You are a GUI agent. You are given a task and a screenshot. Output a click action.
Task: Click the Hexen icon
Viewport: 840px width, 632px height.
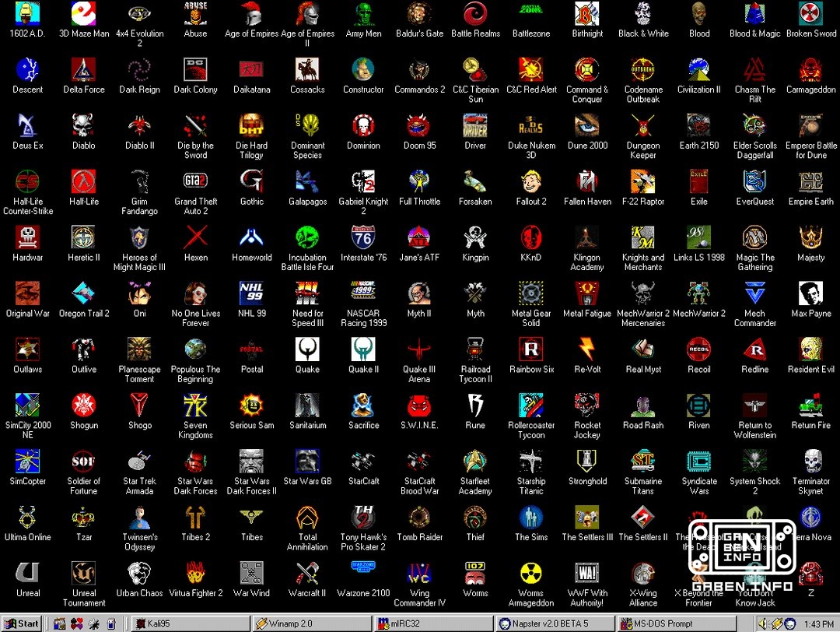(195, 237)
